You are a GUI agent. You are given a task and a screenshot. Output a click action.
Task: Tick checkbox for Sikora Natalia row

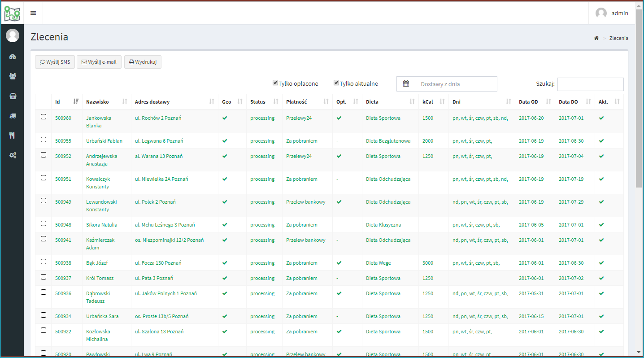pos(44,223)
